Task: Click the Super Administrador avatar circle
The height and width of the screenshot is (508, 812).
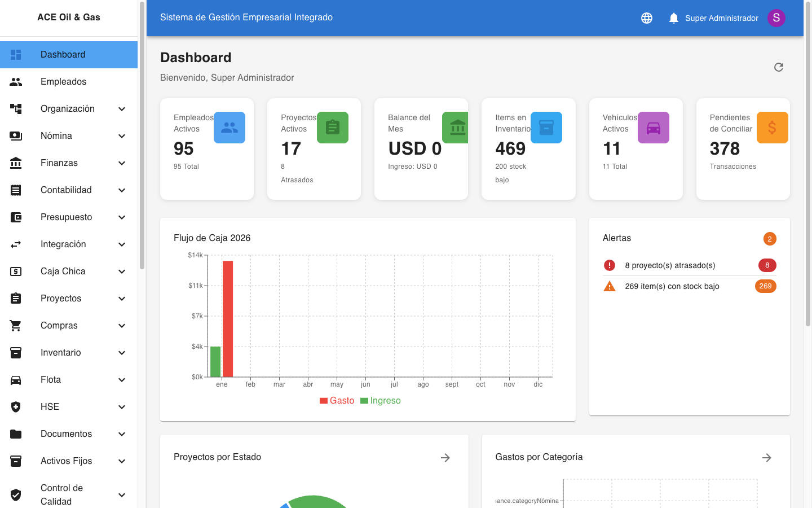Action: point(776,17)
